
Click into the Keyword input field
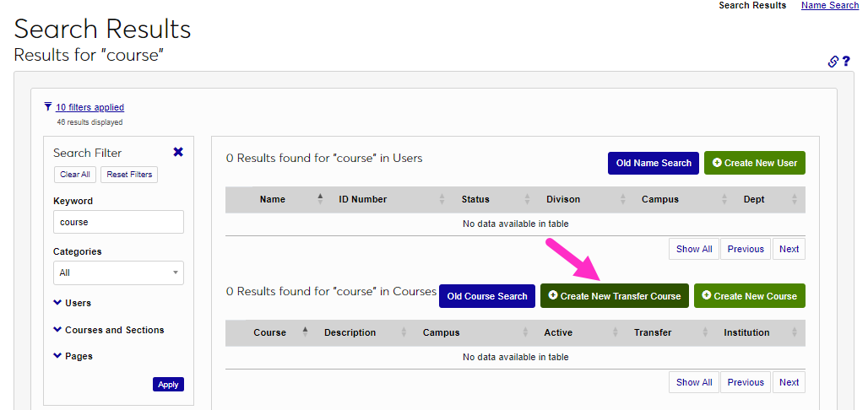[118, 222]
